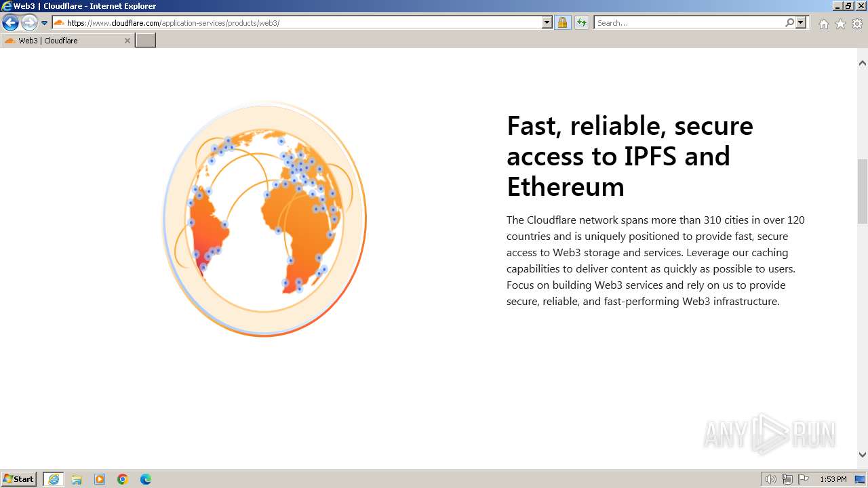868x488 pixels.
Task: Open the Tools gear icon
Action: coord(857,24)
